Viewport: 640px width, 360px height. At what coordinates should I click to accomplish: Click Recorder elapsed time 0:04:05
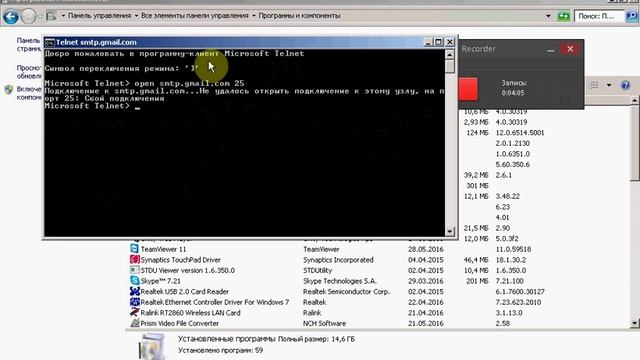[x=513, y=93]
